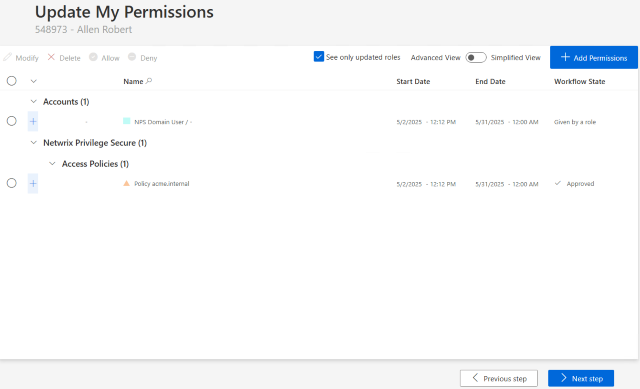The image size is (640, 389).
Task: Click search icon next to Name column
Action: pos(149,81)
